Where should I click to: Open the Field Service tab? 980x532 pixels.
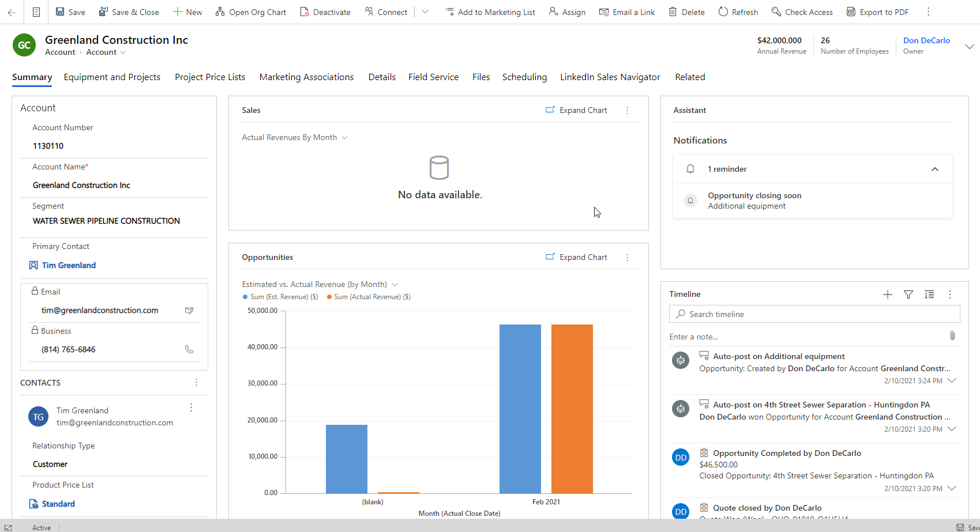click(433, 77)
